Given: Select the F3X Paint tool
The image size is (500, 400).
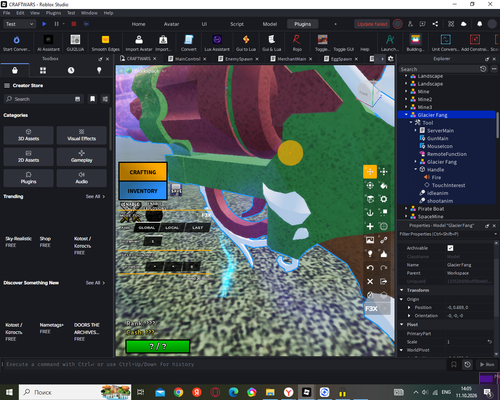Looking at the screenshot, I should pyautogui.click(x=384, y=185).
